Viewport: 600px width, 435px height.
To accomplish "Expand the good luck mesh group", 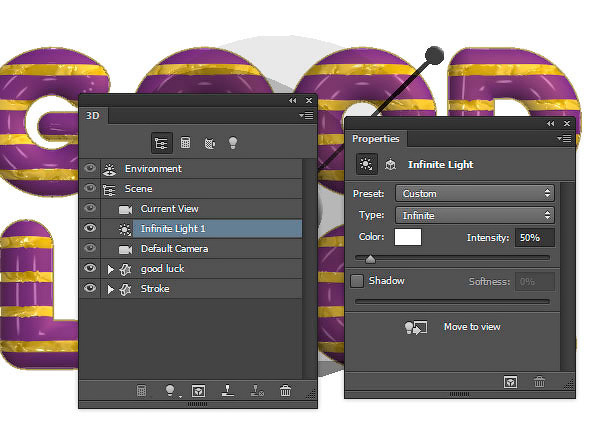I will [111, 270].
